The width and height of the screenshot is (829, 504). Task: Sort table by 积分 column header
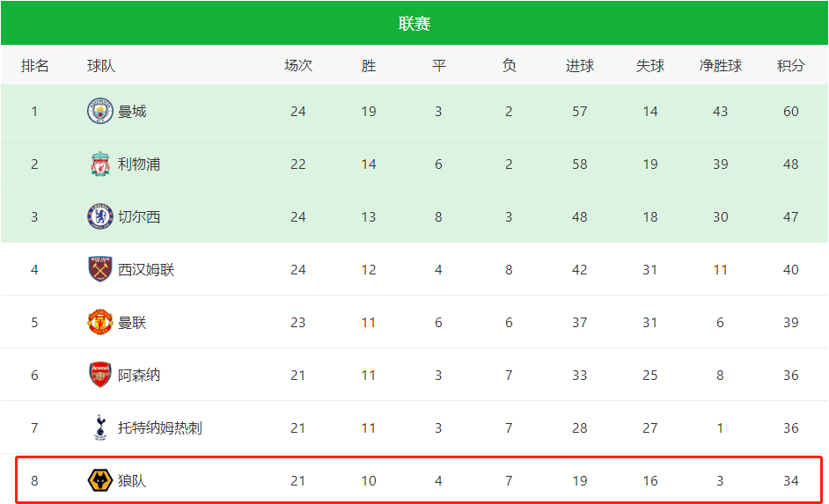[x=791, y=65]
